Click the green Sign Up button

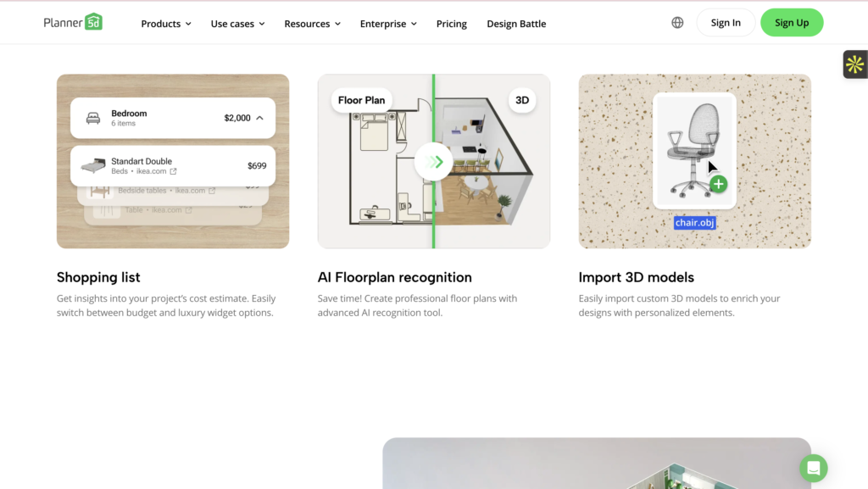coord(792,23)
